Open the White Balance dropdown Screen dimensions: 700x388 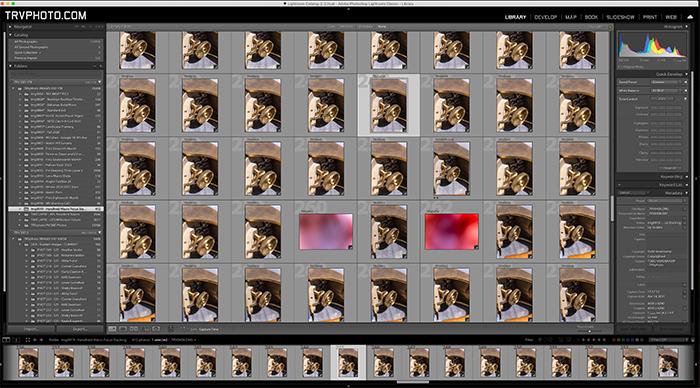666,91
